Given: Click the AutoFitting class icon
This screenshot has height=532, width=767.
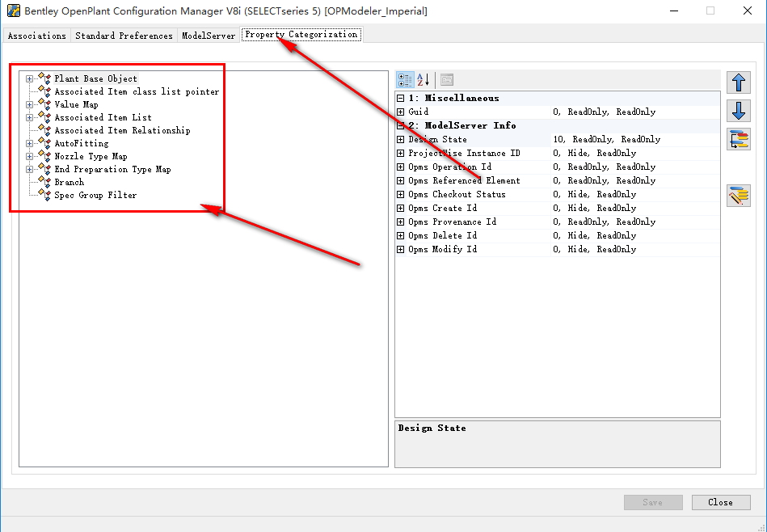Looking at the screenshot, I should pos(44,143).
